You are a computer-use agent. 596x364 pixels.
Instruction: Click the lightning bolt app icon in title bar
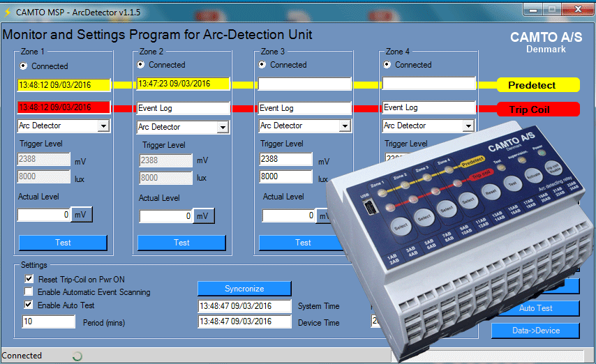[7, 12]
